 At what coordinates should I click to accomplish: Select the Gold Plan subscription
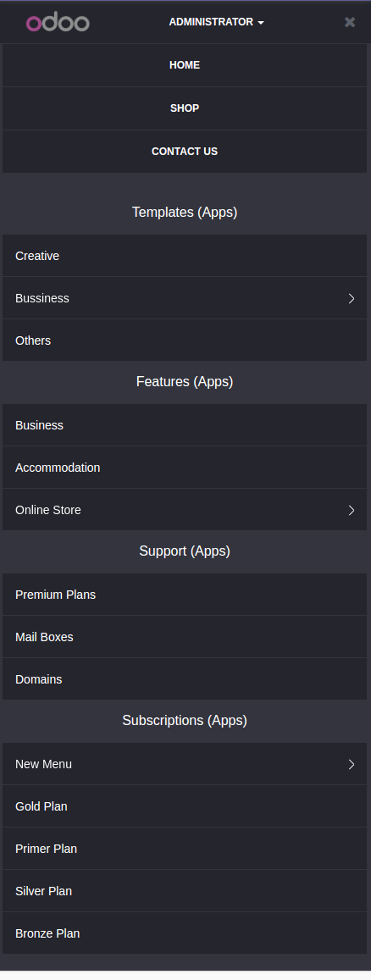pyautogui.click(x=185, y=806)
